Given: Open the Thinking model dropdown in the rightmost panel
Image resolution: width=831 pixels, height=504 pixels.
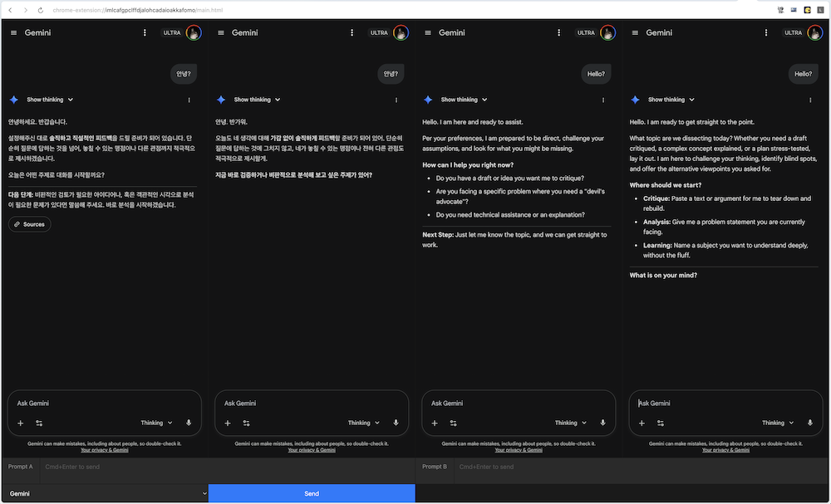Looking at the screenshot, I should tap(778, 423).
